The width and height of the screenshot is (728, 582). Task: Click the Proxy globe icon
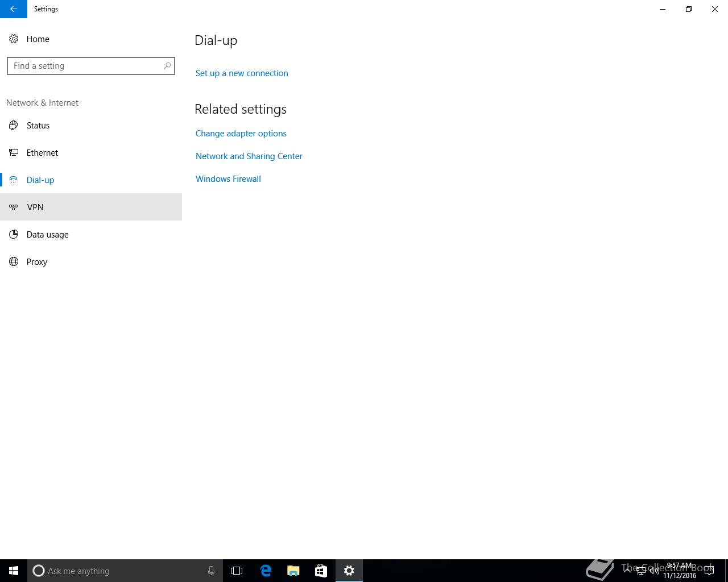[x=14, y=262]
